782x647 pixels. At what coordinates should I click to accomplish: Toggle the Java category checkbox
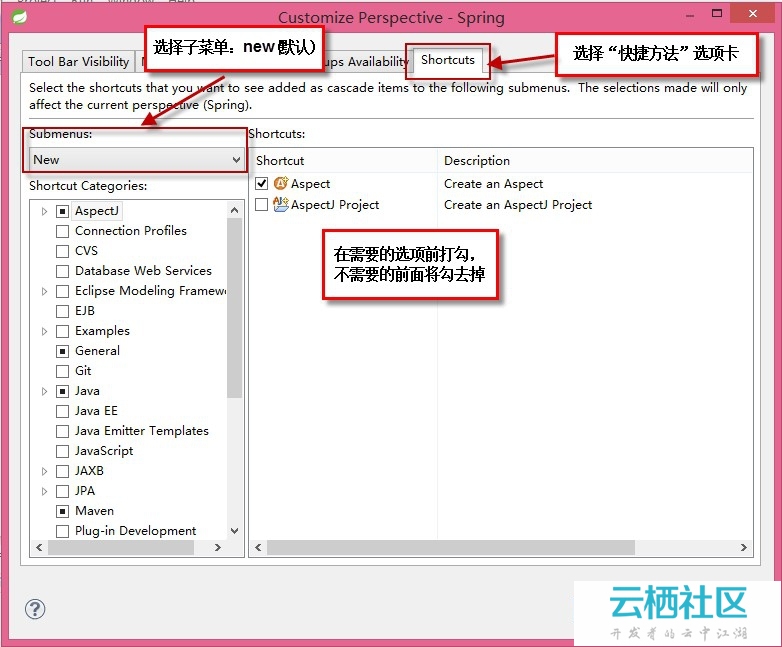pos(62,392)
